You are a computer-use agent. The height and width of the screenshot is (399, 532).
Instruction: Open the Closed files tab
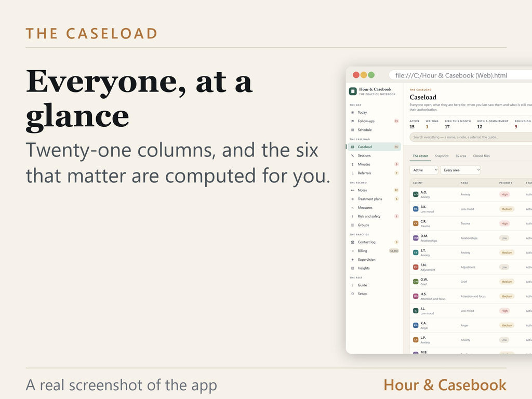click(482, 156)
